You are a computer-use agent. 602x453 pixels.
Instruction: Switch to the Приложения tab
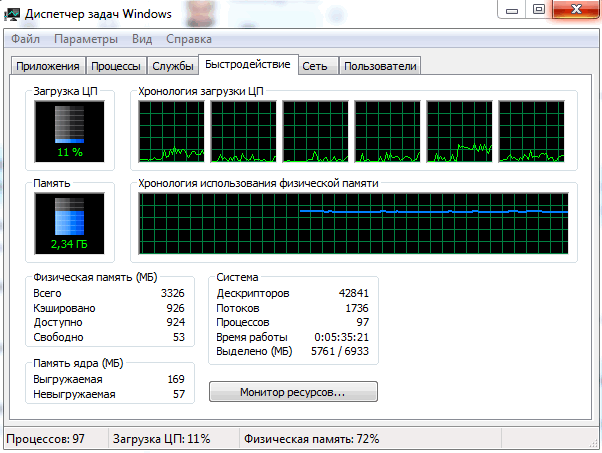pos(48,66)
